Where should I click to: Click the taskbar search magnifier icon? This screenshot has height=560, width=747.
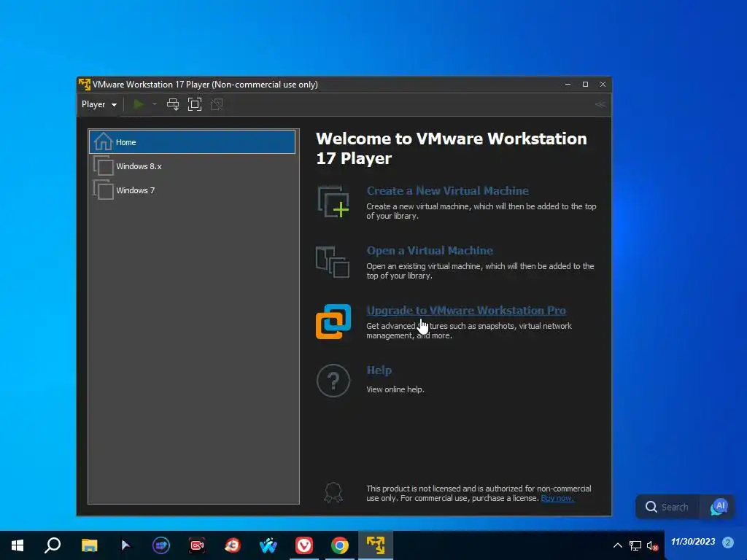pos(53,545)
